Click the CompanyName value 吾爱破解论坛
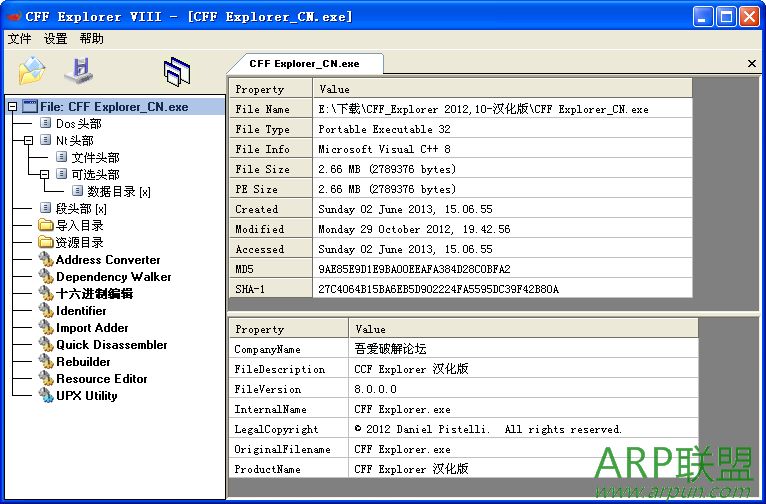The image size is (766, 504). [x=390, y=349]
